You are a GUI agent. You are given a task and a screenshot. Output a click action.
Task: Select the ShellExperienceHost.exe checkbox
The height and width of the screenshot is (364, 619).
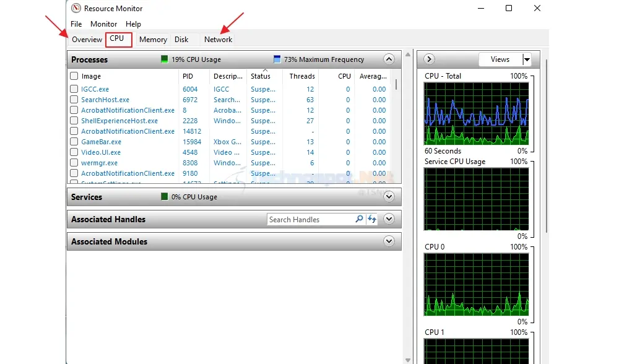(74, 121)
